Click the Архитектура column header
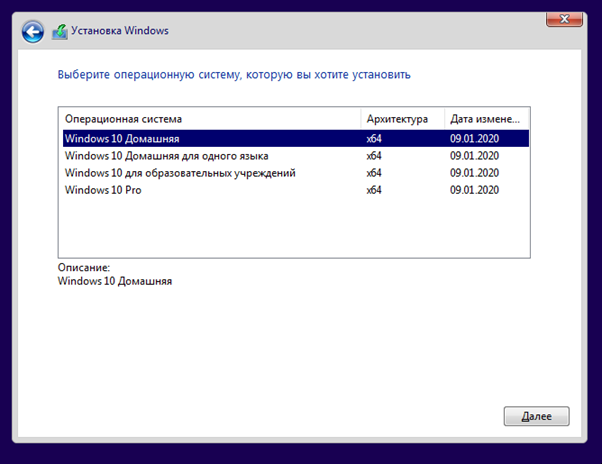The width and height of the screenshot is (602, 464). [x=403, y=119]
